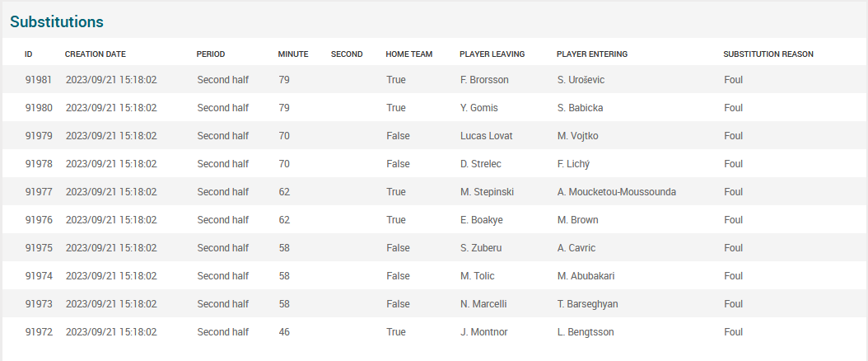Viewport: 868px width, 361px height.
Task: Click the Period column header
Action: pyautogui.click(x=211, y=54)
